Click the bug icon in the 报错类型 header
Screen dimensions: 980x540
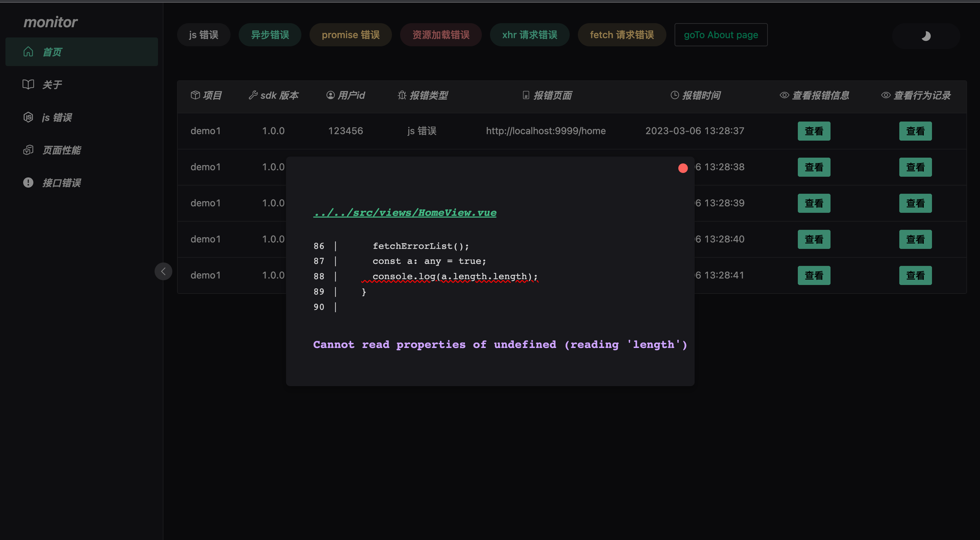[402, 95]
